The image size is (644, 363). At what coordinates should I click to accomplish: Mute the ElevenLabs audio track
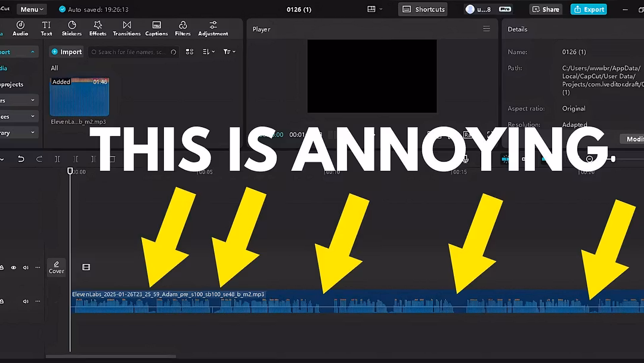(x=26, y=302)
